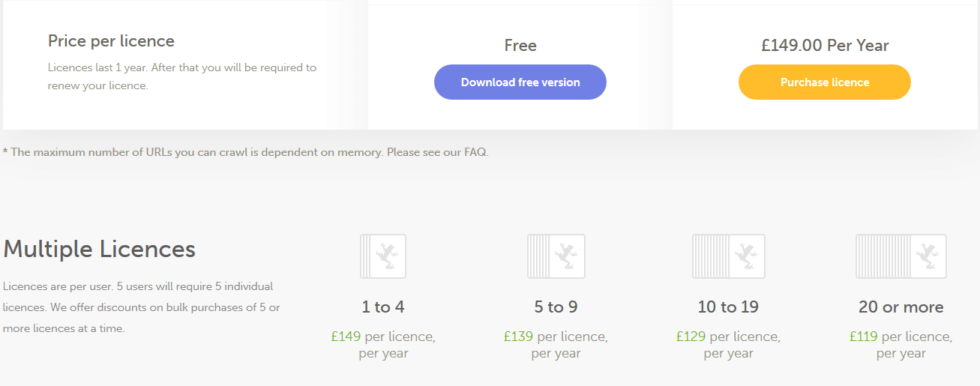The height and width of the screenshot is (386, 980).
Task: Click the Multiple Licences heading
Action: [x=99, y=249]
